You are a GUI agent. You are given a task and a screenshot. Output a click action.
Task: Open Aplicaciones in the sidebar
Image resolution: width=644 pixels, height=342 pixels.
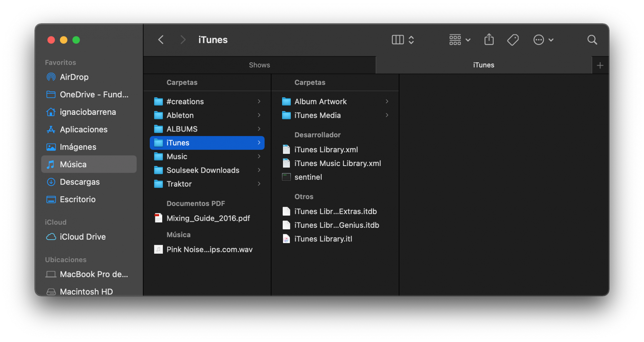pos(89,129)
